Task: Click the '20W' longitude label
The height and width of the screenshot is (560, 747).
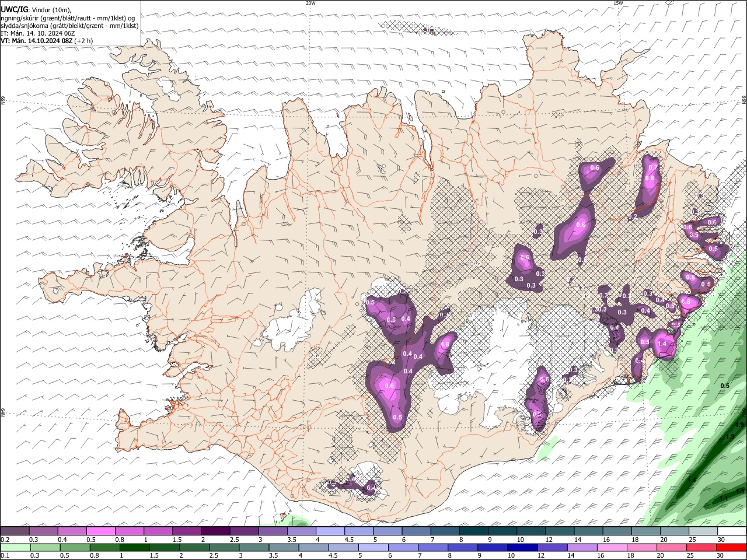Action: tap(310, 3)
